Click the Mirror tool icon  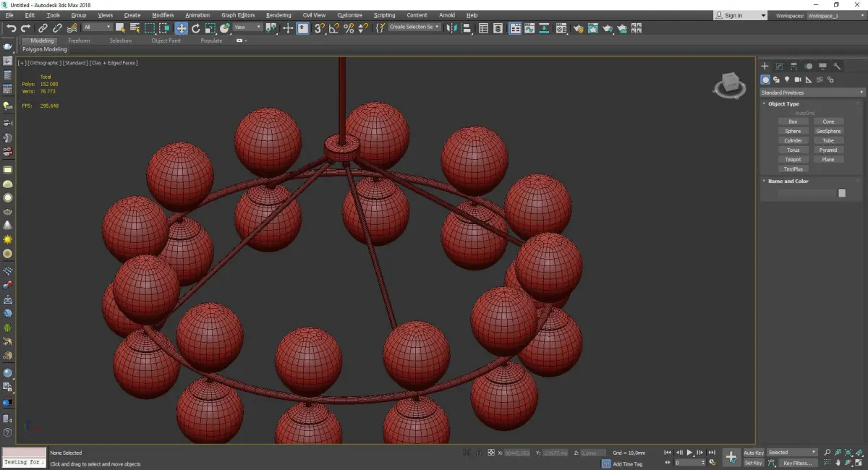tap(451, 28)
